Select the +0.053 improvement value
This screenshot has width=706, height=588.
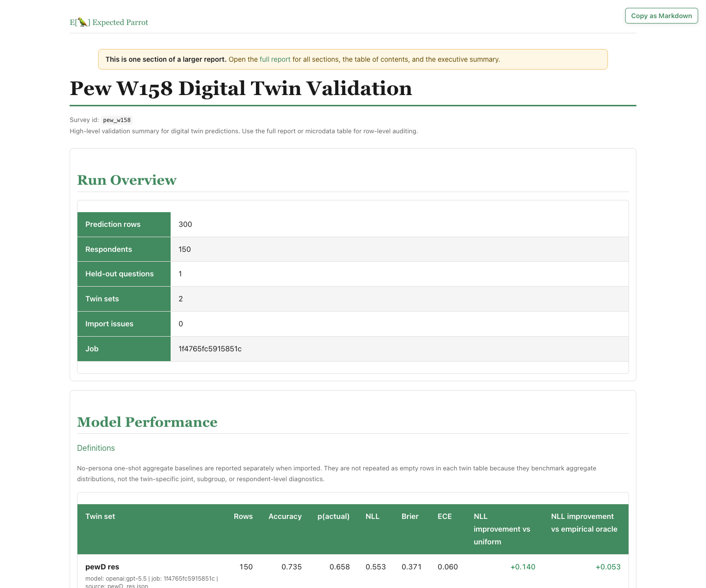(x=608, y=567)
